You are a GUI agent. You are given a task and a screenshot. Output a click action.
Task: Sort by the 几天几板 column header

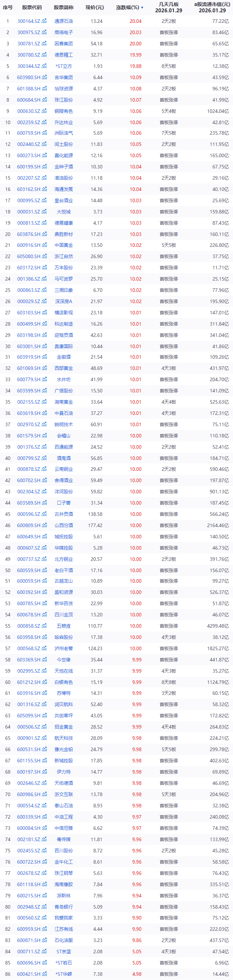[x=168, y=8]
